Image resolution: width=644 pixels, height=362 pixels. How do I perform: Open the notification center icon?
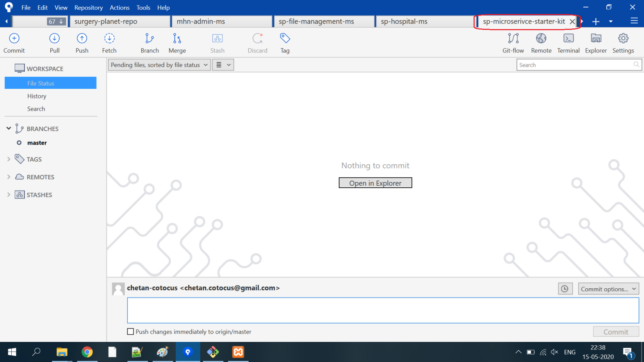628,353
